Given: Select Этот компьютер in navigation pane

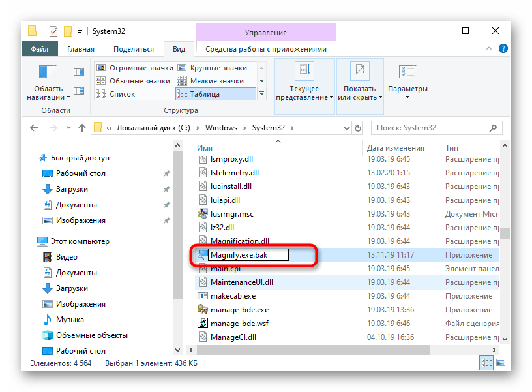Looking at the screenshot, I should point(80,241).
